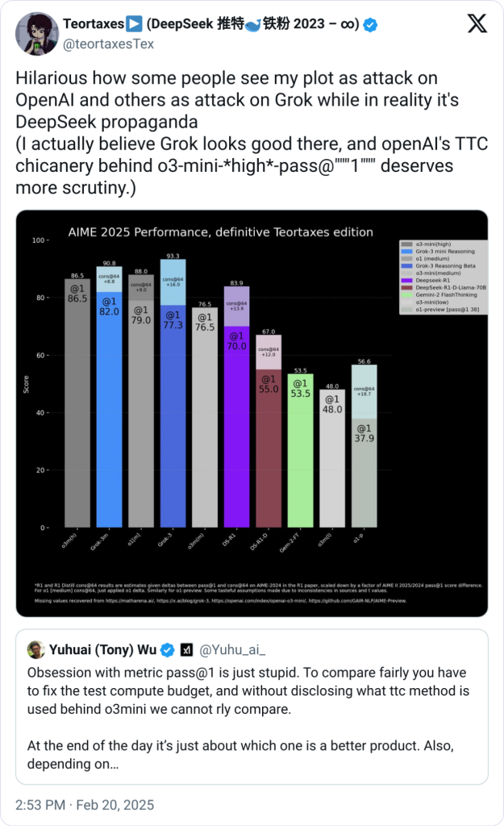Click the play-button emoji in display name
The width and height of the screenshot is (504, 826).
coord(135,24)
